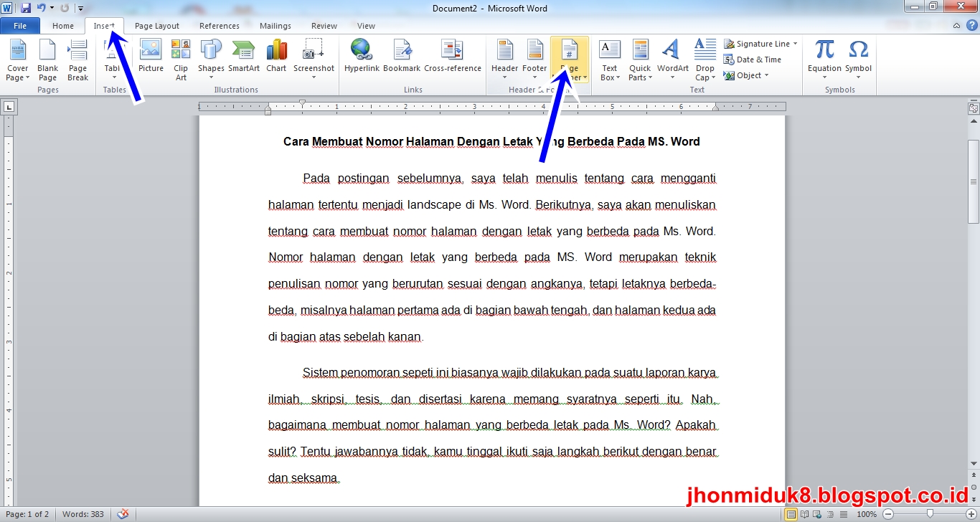Add a Bookmark
980x522 pixels.
(402, 56)
